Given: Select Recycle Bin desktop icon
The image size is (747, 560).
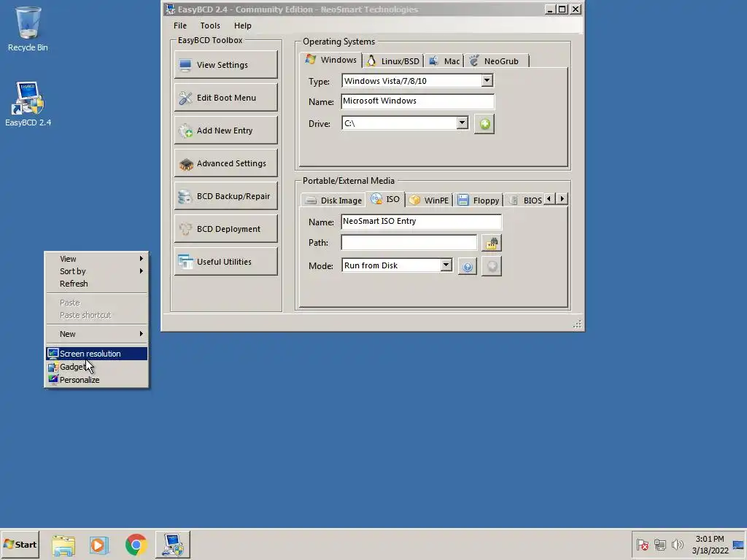Looking at the screenshot, I should pos(28,28).
